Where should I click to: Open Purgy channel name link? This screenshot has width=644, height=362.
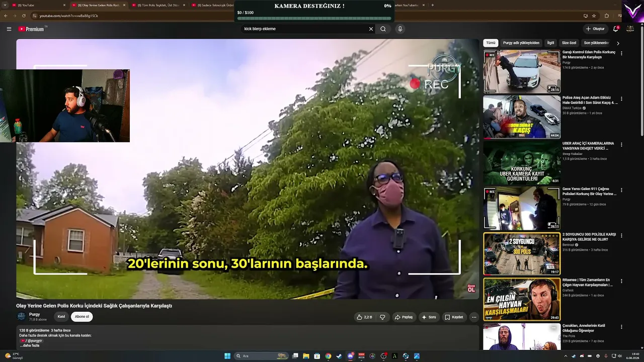point(34,314)
